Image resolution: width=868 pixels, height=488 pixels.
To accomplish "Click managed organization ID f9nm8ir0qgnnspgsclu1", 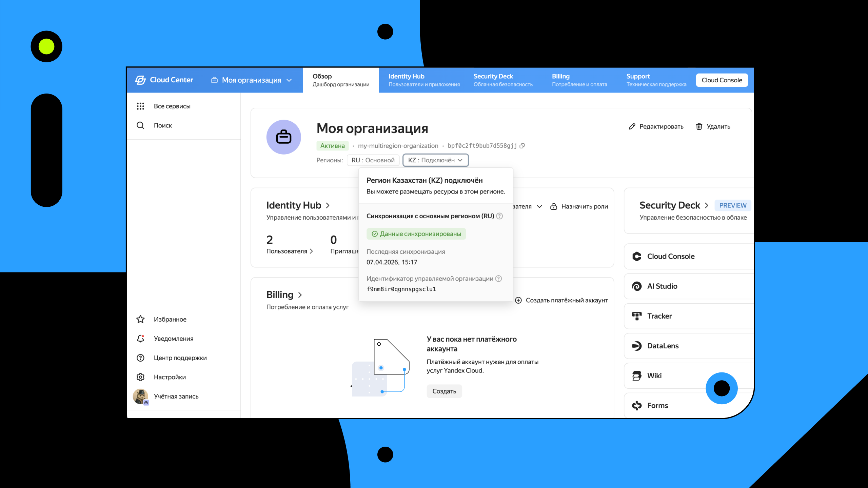I will coord(401,289).
